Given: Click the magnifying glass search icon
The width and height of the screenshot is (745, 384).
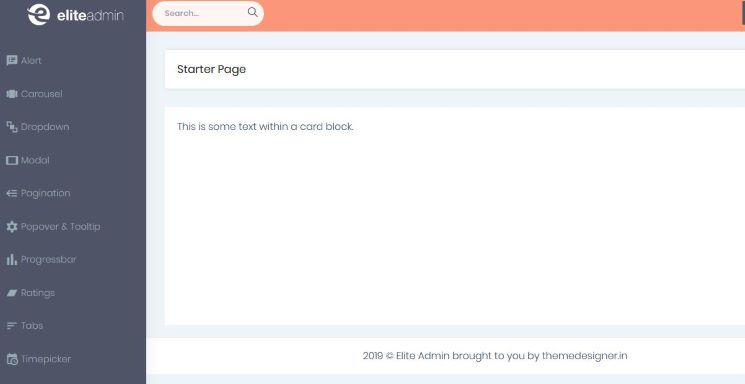Looking at the screenshot, I should click(x=253, y=12).
